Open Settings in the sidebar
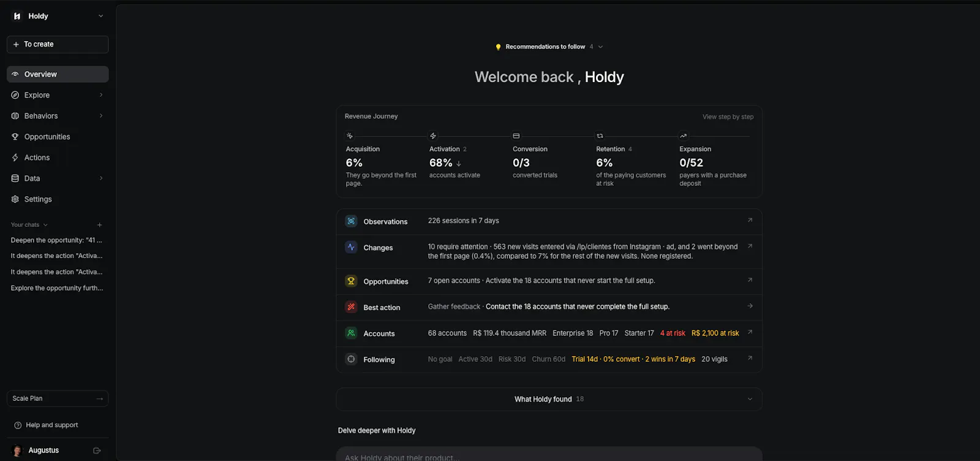Screen dimensions: 980x461 [58, 199]
